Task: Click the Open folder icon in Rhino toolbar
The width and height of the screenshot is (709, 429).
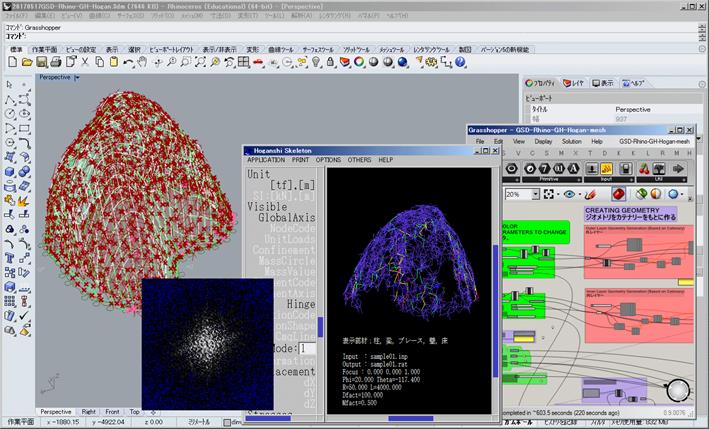Action: click(x=27, y=62)
